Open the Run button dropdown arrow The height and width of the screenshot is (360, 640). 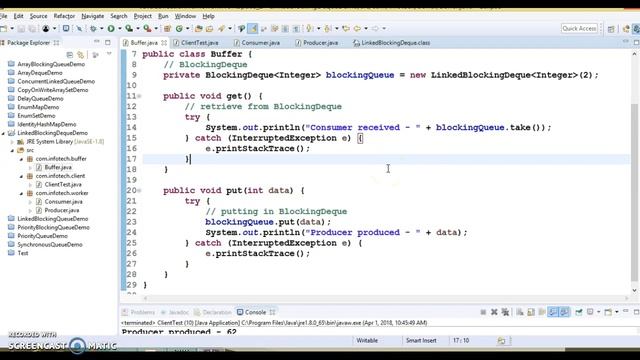click(x=120, y=29)
